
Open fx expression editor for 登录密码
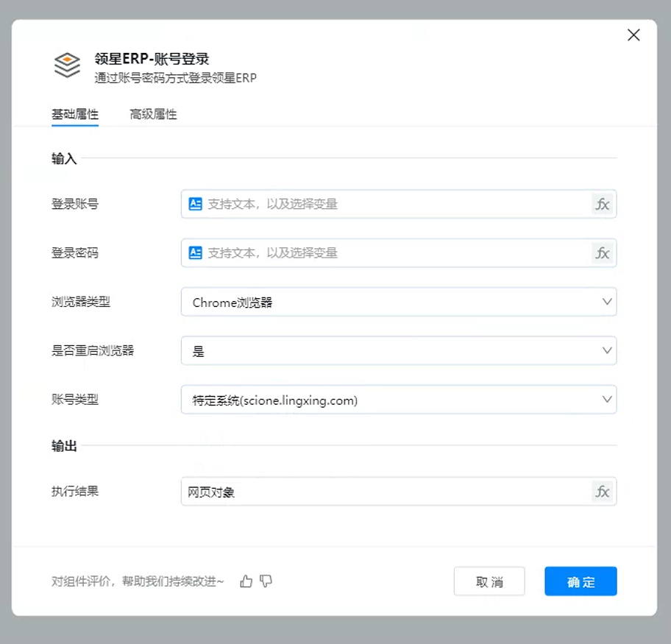pyautogui.click(x=603, y=252)
